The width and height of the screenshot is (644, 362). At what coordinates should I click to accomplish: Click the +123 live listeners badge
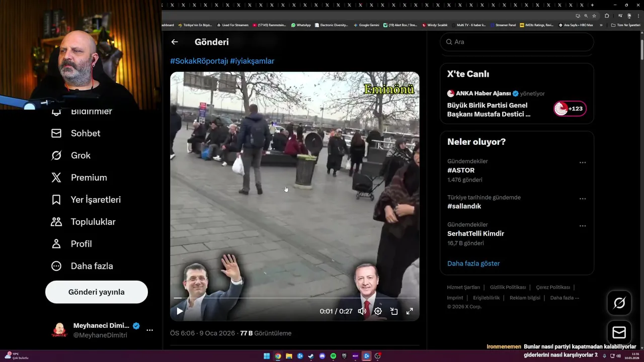pos(570,109)
